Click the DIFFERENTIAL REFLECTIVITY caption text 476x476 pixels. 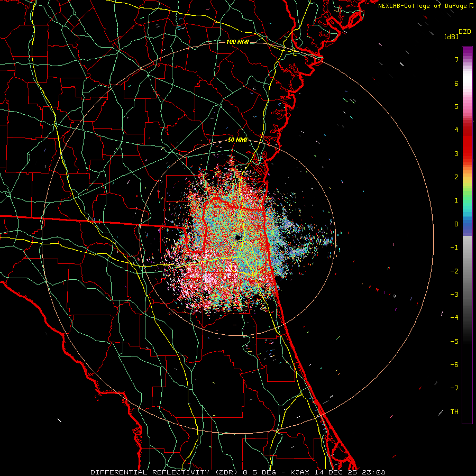point(150,472)
